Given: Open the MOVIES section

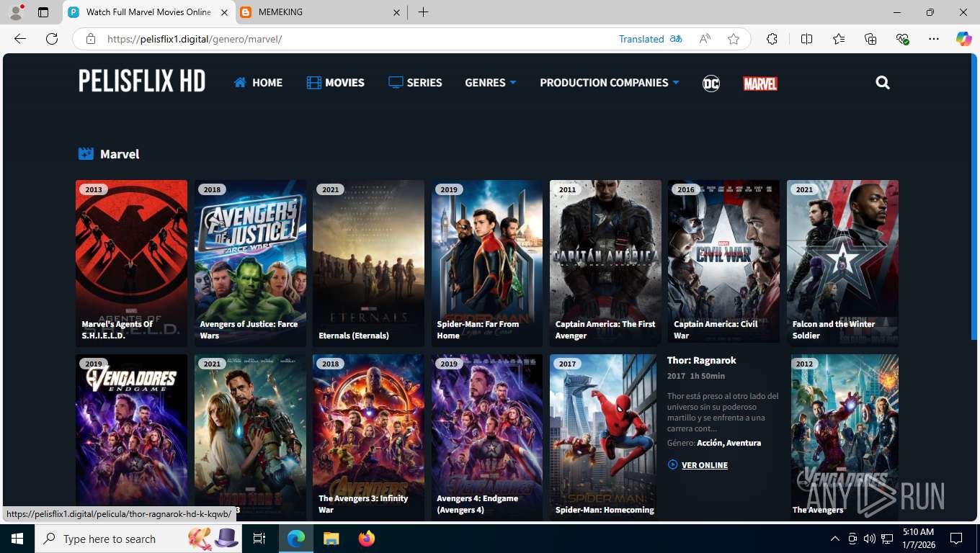Looking at the screenshot, I should pos(335,83).
